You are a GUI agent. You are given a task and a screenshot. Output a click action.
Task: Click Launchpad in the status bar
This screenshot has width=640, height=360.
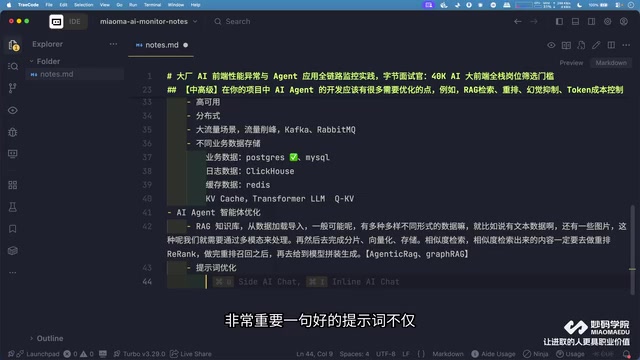click(39, 354)
